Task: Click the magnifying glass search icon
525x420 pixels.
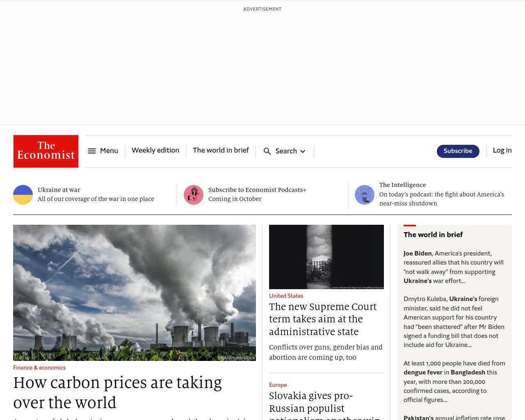Action: tap(267, 151)
